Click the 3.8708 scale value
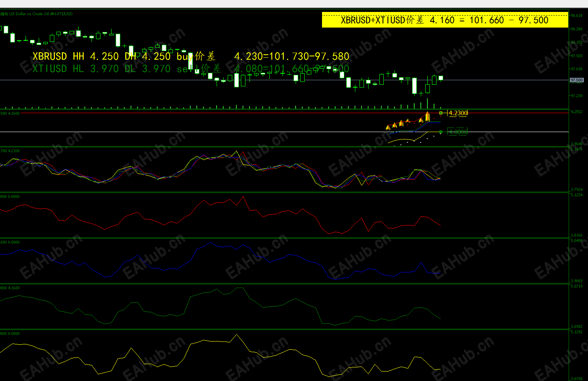Image resolution: width=588 pixels, height=381 pixels. [576, 379]
